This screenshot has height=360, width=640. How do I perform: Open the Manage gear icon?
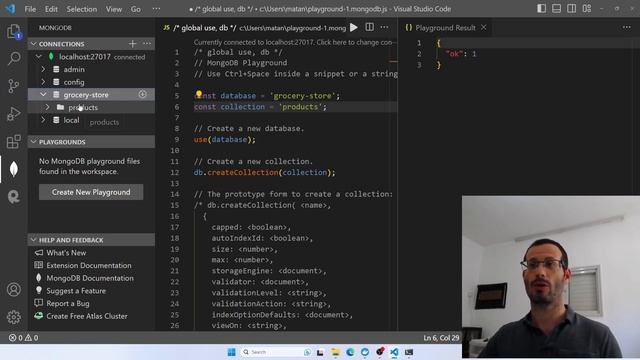[x=14, y=317]
